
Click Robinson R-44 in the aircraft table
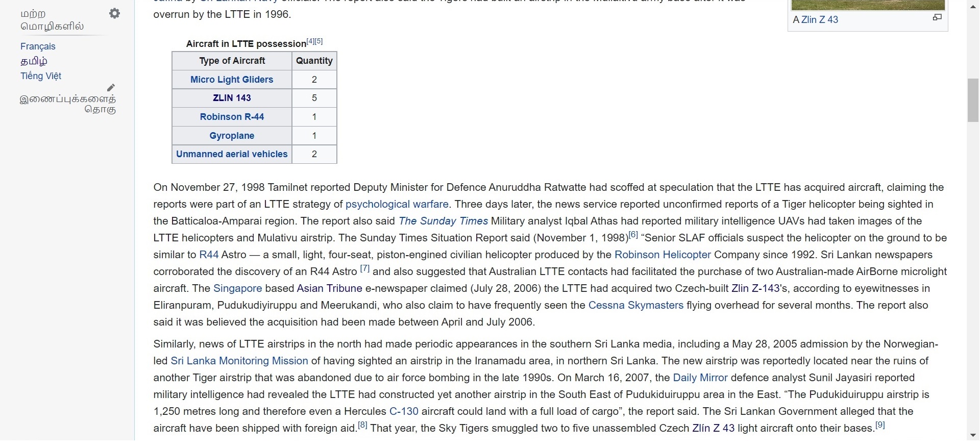(232, 117)
